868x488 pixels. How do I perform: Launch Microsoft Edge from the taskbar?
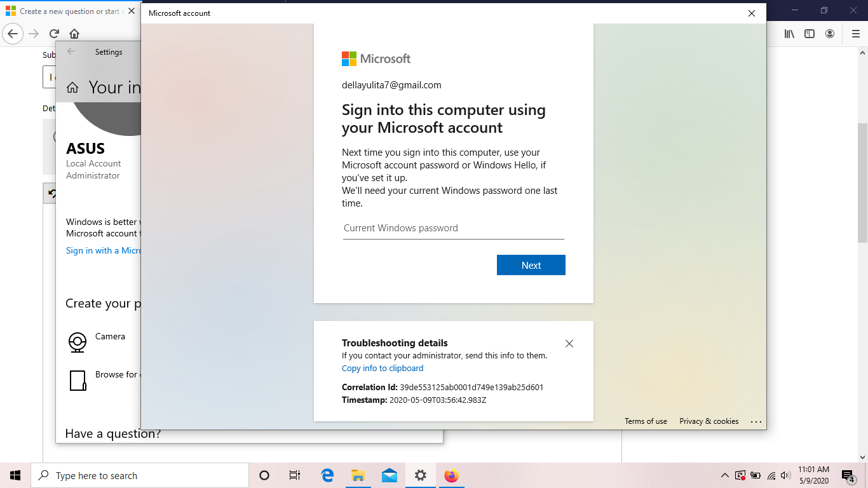tap(327, 475)
